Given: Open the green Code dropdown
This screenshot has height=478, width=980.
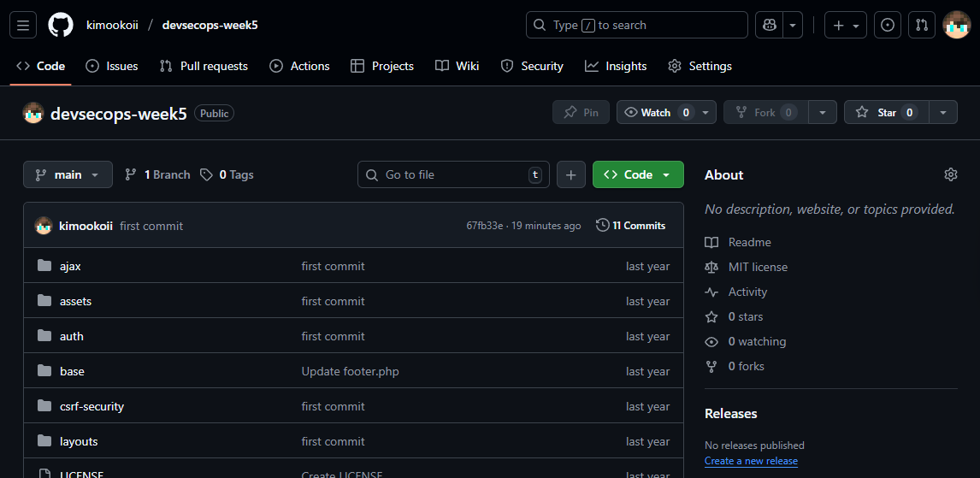Looking at the screenshot, I should (638, 174).
